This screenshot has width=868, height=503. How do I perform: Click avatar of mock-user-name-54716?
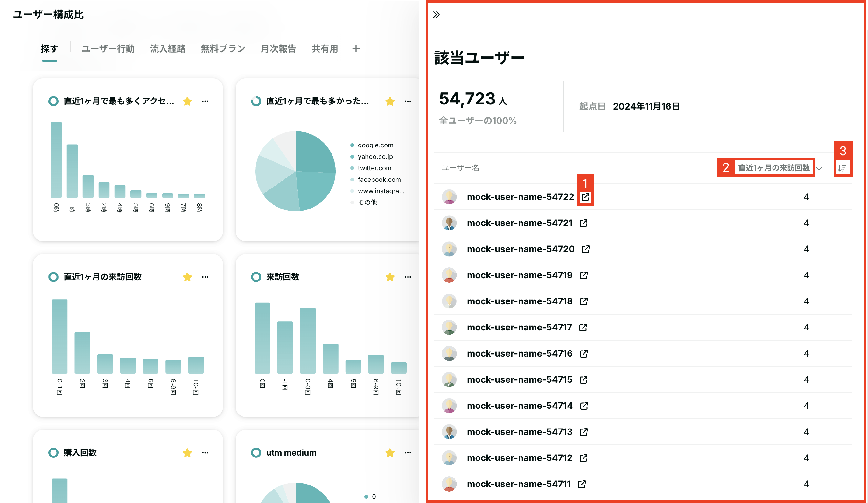(449, 353)
